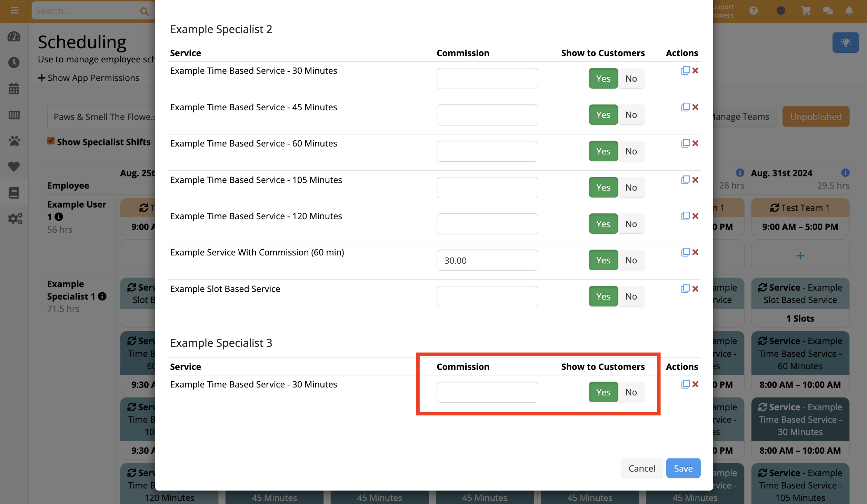867x504 pixels.
Task: Delete the 105 Minutes service row
Action: tap(695, 180)
